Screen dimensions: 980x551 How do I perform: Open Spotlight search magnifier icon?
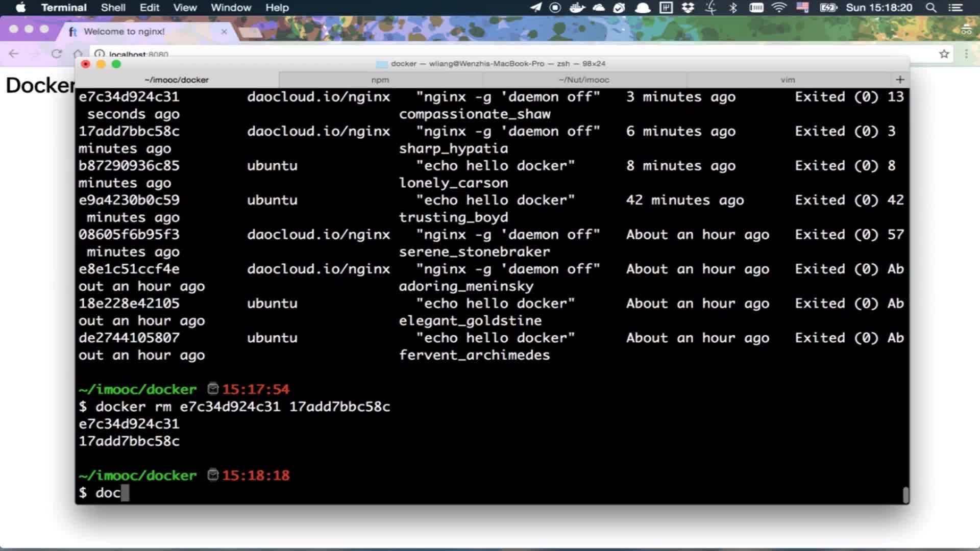(931, 8)
